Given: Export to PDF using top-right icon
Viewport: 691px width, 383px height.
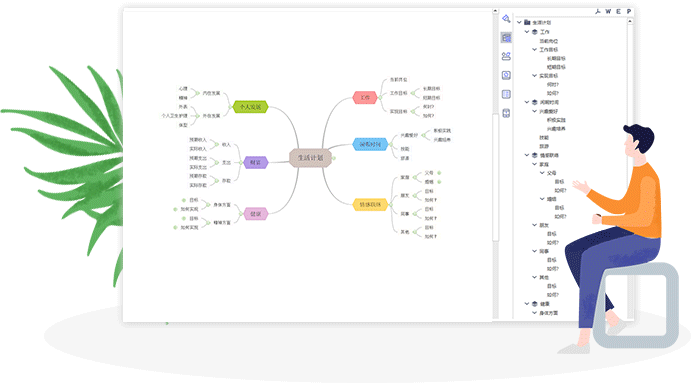Looking at the screenshot, I should click(598, 11).
